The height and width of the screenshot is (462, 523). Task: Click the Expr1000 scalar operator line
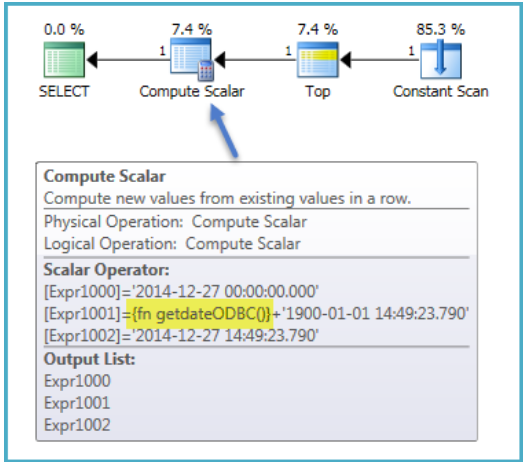point(181,291)
